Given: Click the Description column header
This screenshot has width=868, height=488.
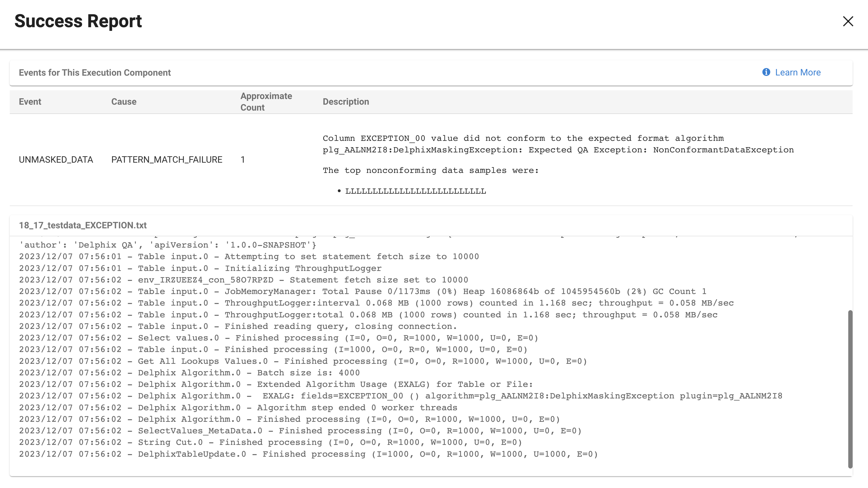Looking at the screenshot, I should point(346,101).
